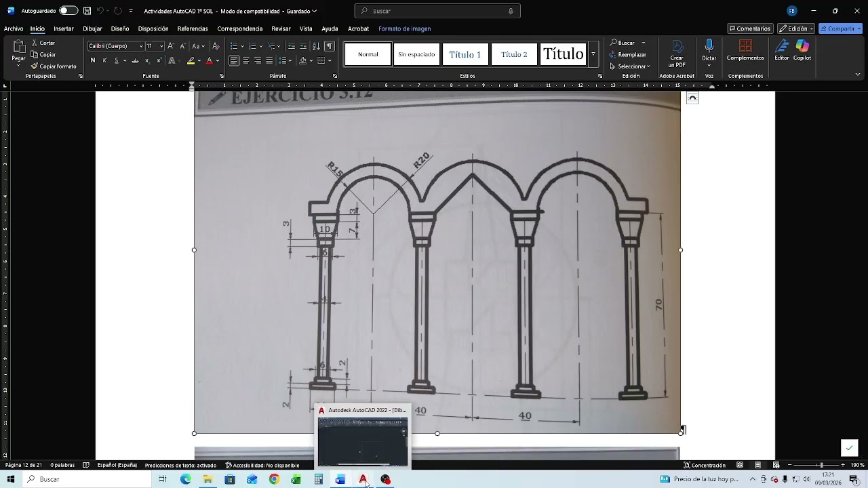Increase font size with the A-up icon
The height and width of the screenshot is (488, 868).
point(170,46)
